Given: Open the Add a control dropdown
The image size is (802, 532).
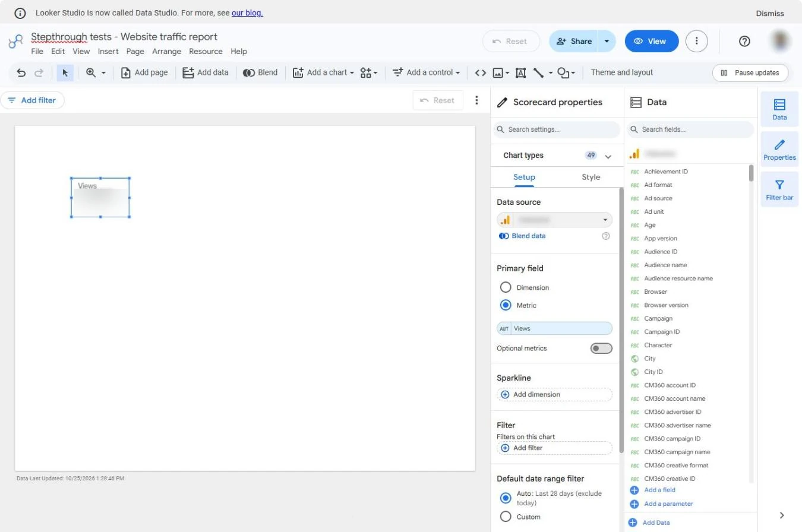Looking at the screenshot, I should pos(426,72).
